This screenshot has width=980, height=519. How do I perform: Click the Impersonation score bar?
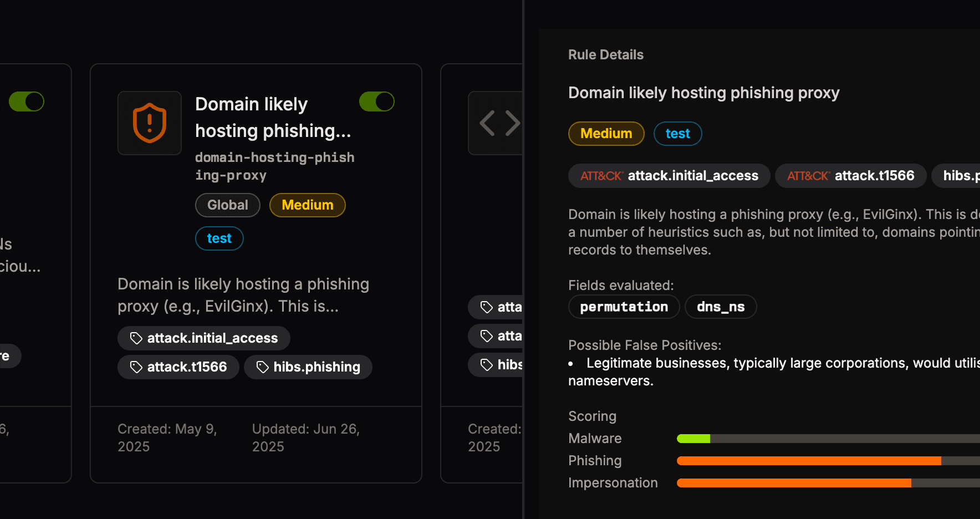click(826, 483)
